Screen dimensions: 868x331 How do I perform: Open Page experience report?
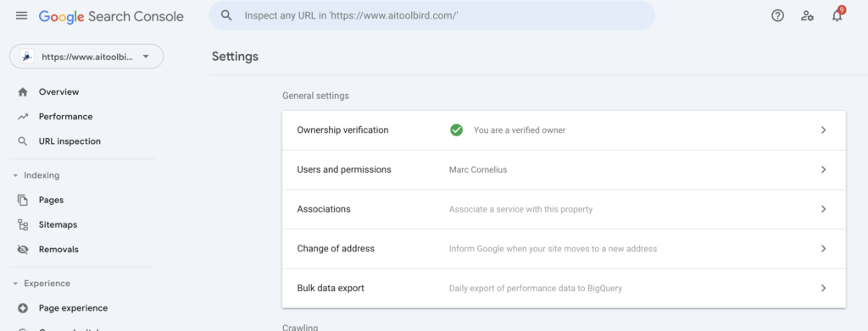point(73,308)
